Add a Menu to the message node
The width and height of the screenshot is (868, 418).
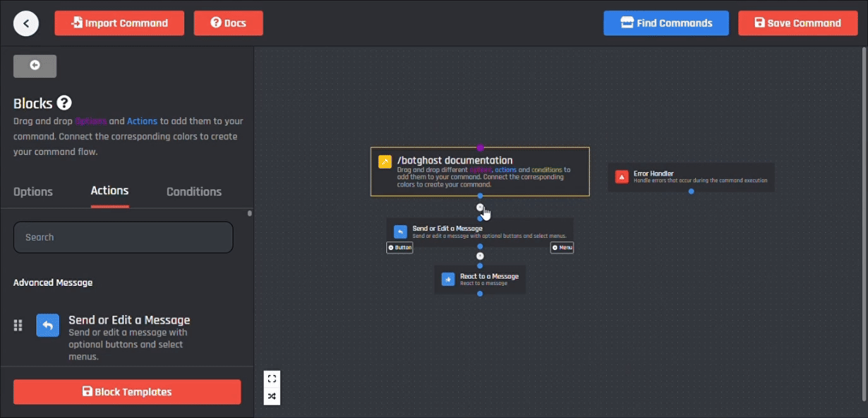[x=562, y=248]
